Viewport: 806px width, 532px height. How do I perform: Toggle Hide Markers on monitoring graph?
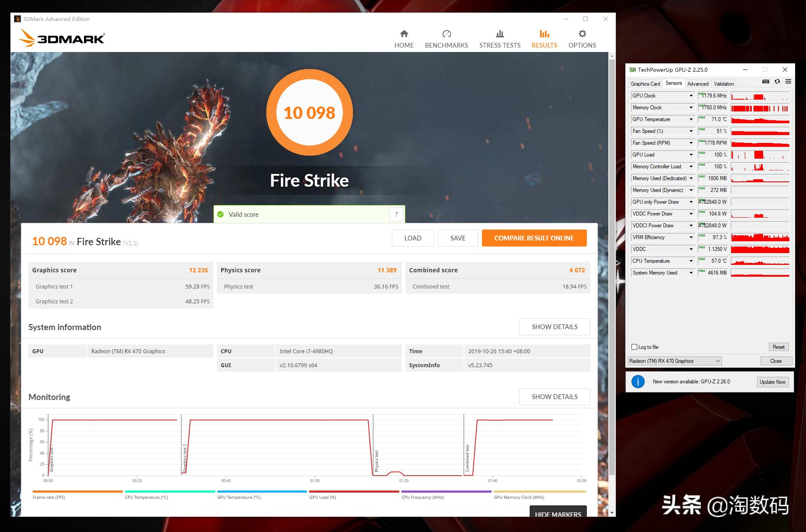[558, 515]
